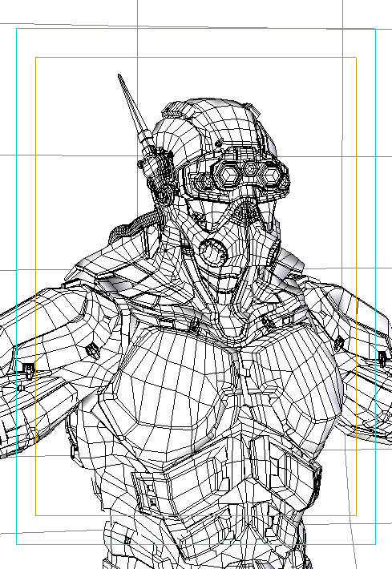Select the round respirator canister on the mask

tap(213, 252)
